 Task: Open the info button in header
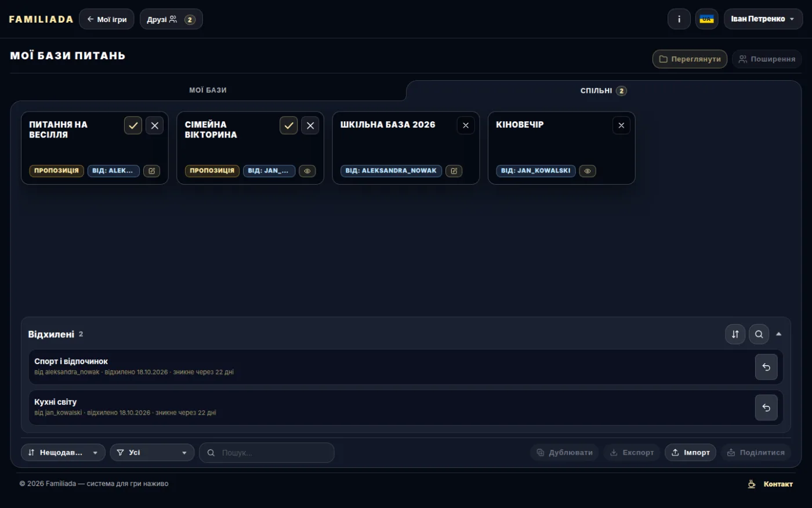679,19
